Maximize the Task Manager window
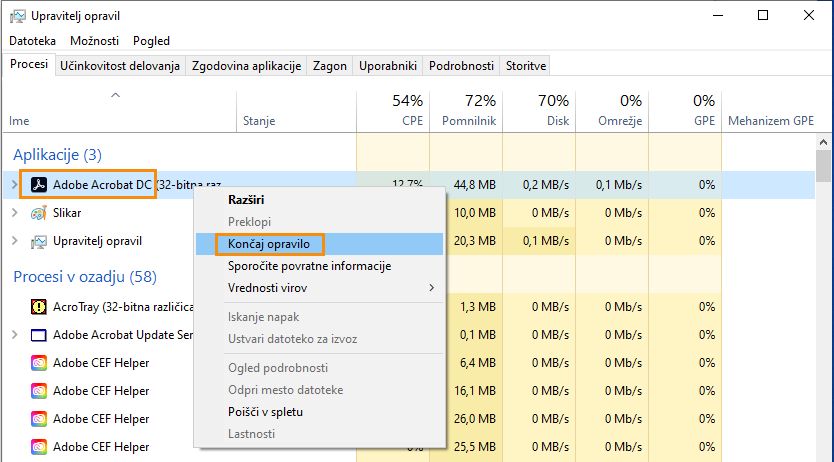The width and height of the screenshot is (834, 462). coord(763,15)
